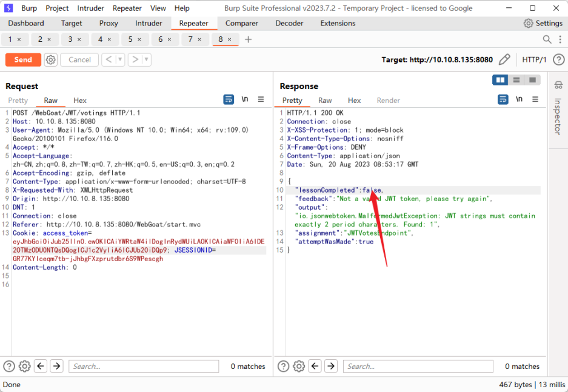
Task: Toggle word wrap icon in Response panel
Action: 503,99
